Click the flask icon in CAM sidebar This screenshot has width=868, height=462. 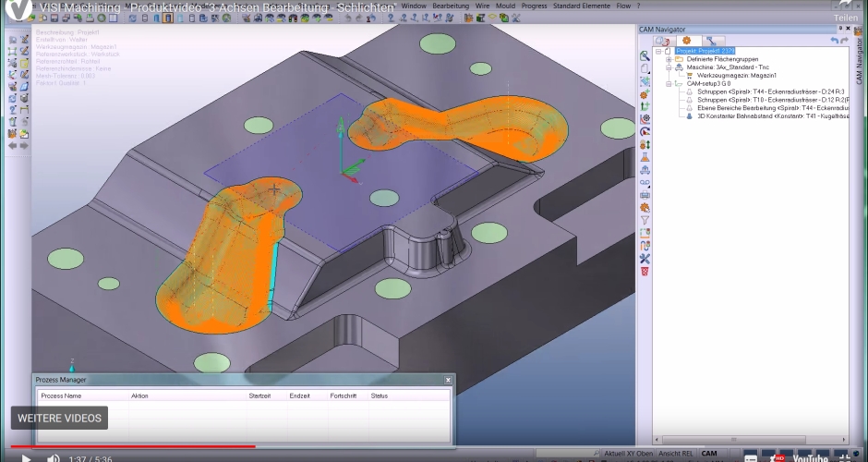click(645, 157)
